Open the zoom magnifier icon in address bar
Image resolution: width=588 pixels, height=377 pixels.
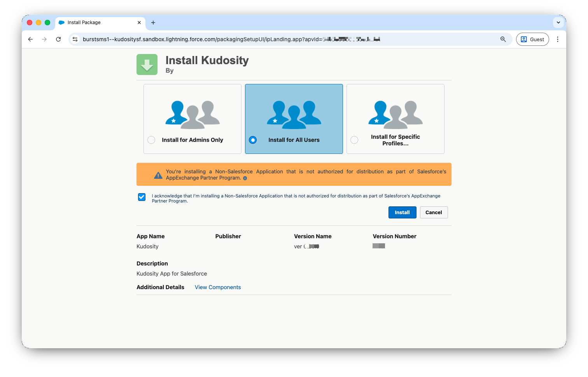point(503,39)
